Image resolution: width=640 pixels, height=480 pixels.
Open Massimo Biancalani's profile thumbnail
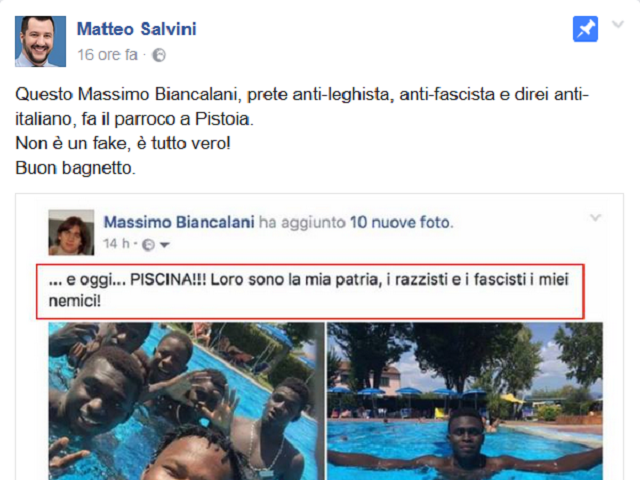tap(71, 233)
